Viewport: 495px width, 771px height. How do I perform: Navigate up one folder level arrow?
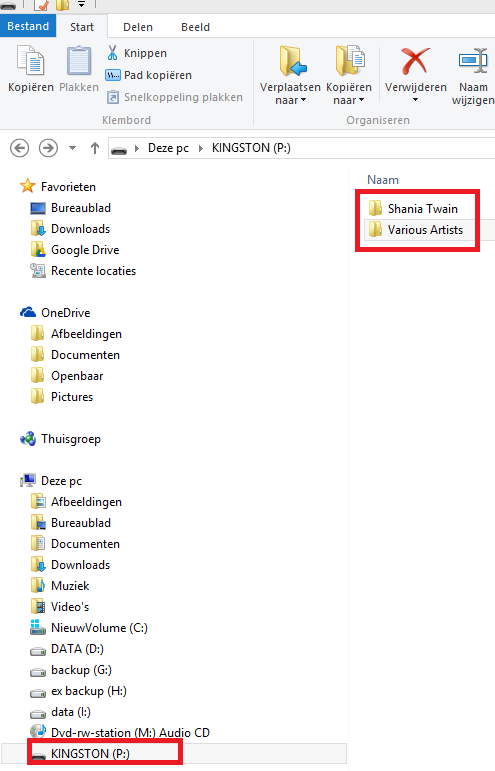[x=95, y=148]
